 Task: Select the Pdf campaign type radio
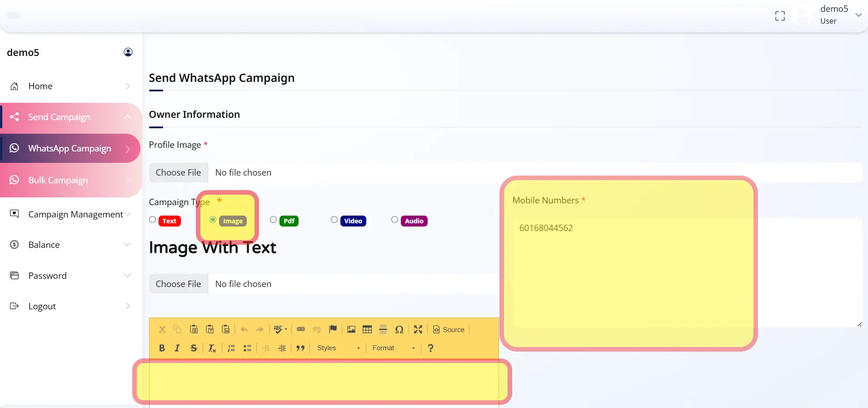[x=273, y=220]
